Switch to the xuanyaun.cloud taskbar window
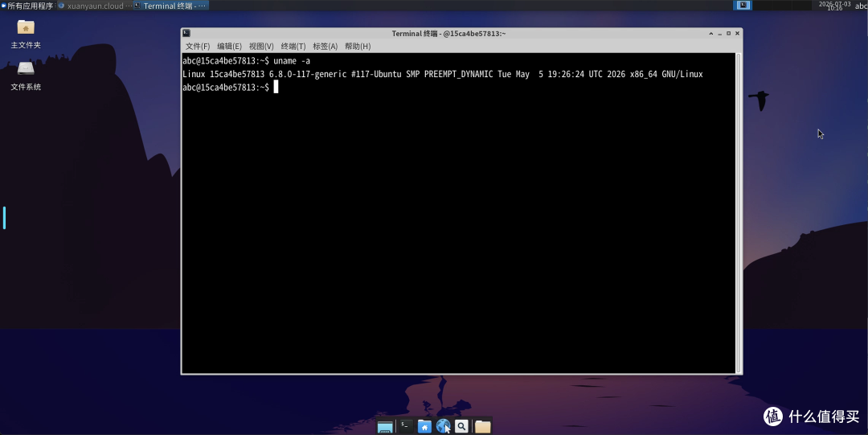Image resolution: width=868 pixels, height=435 pixels. coord(95,6)
